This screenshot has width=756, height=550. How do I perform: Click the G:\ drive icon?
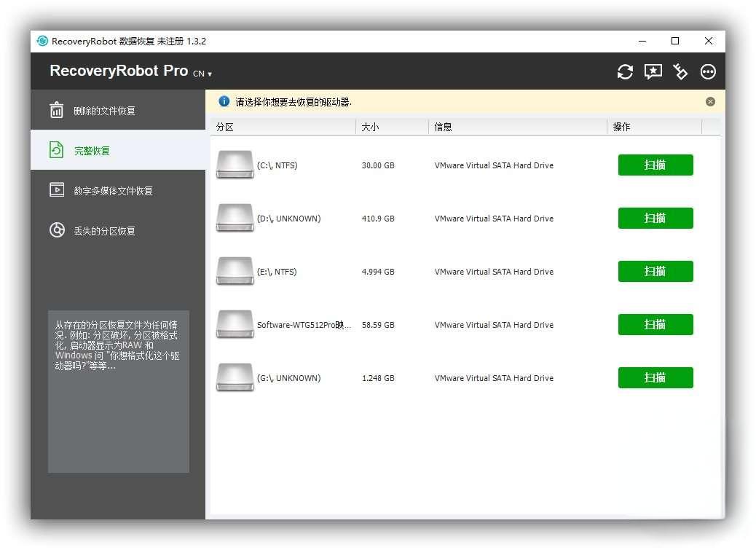tap(235, 377)
